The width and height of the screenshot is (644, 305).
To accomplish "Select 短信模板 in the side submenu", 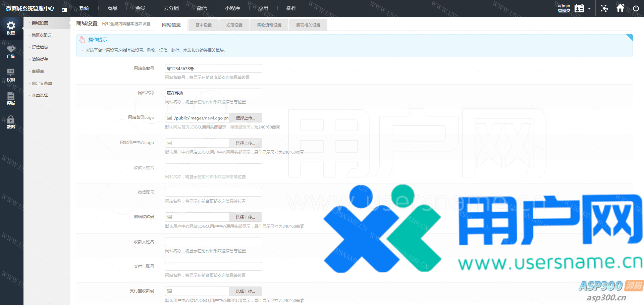I will [x=40, y=47].
